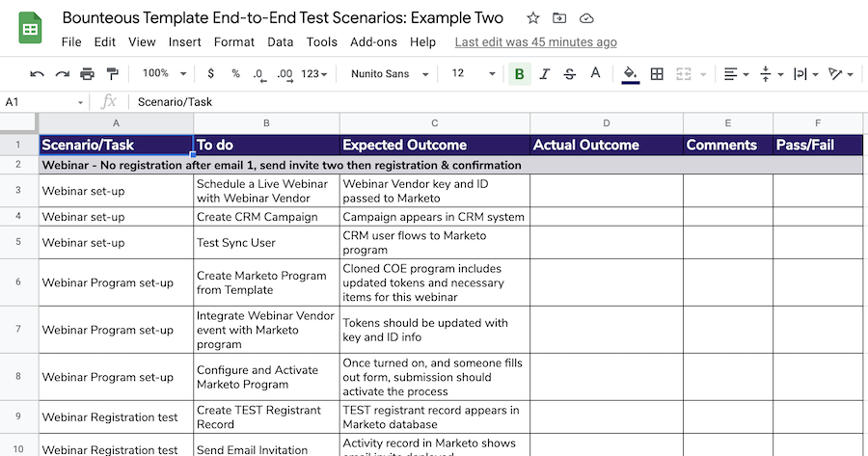Check cloud save status icon
Viewport: 868px width, 456px height.
click(586, 19)
